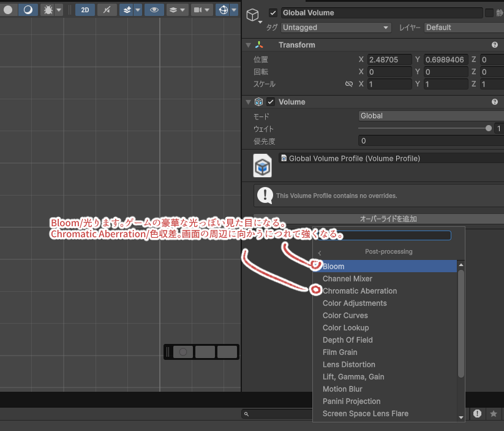Disable the Volume component checkbox
The height and width of the screenshot is (431, 504).
271,102
